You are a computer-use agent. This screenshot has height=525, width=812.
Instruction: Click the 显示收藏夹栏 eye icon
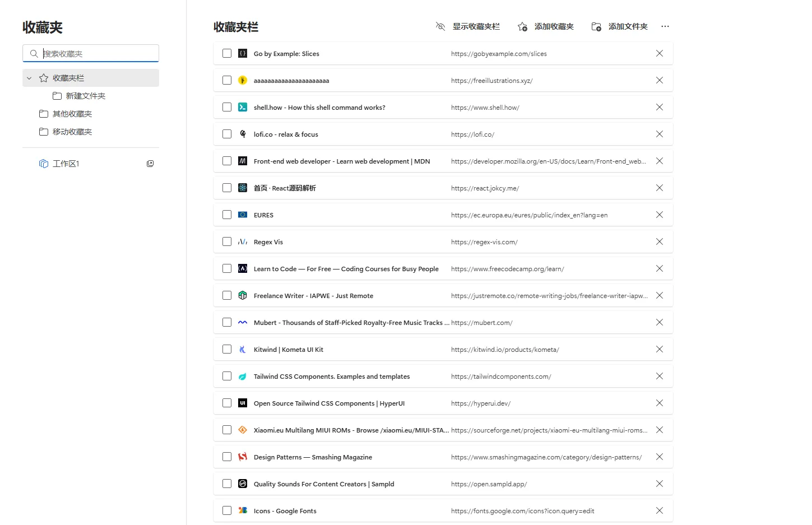click(440, 26)
